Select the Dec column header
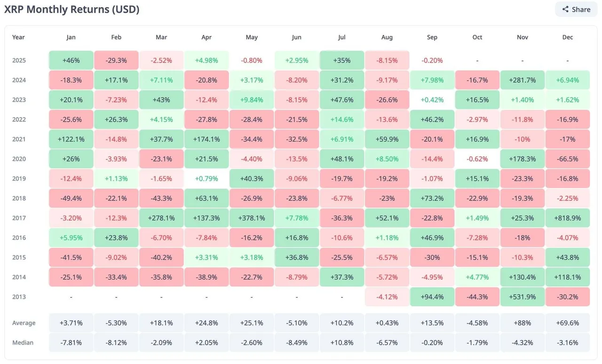The width and height of the screenshot is (602, 364). point(568,37)
